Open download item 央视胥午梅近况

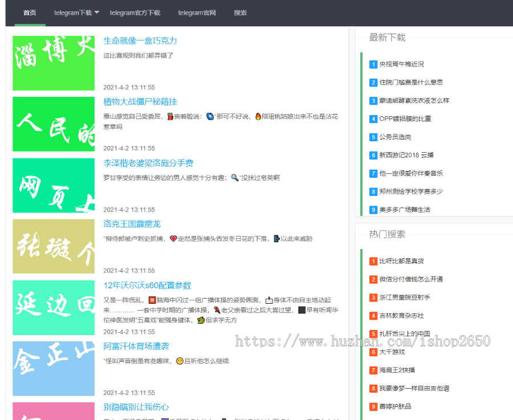pos(401,64)
